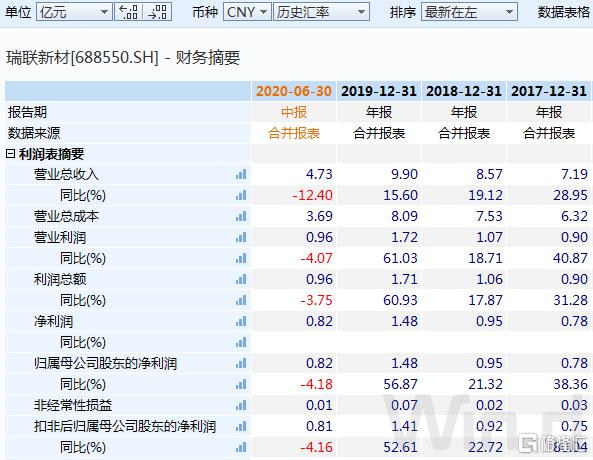Image resolution: width=593 pixels, height=460 pixels.
Task: Open chart icon for 同比(%) under 营业总收入
Action: pyautogui.click(x=241, y=196)
